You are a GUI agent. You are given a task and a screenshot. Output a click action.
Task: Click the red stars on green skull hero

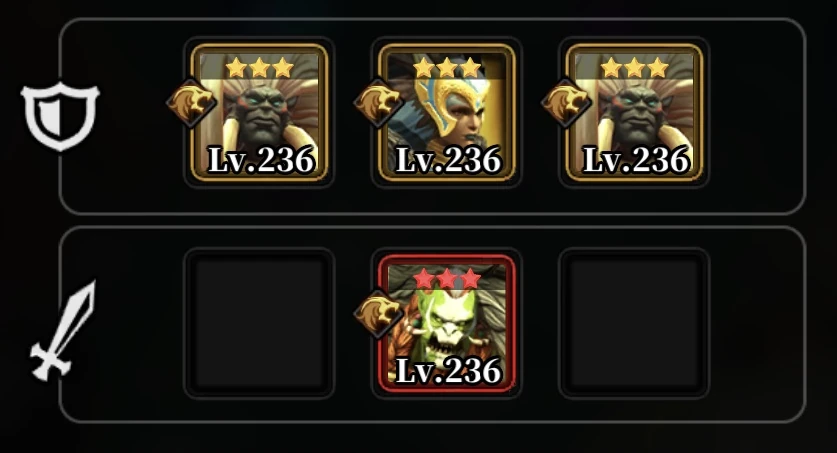[447, 279]
